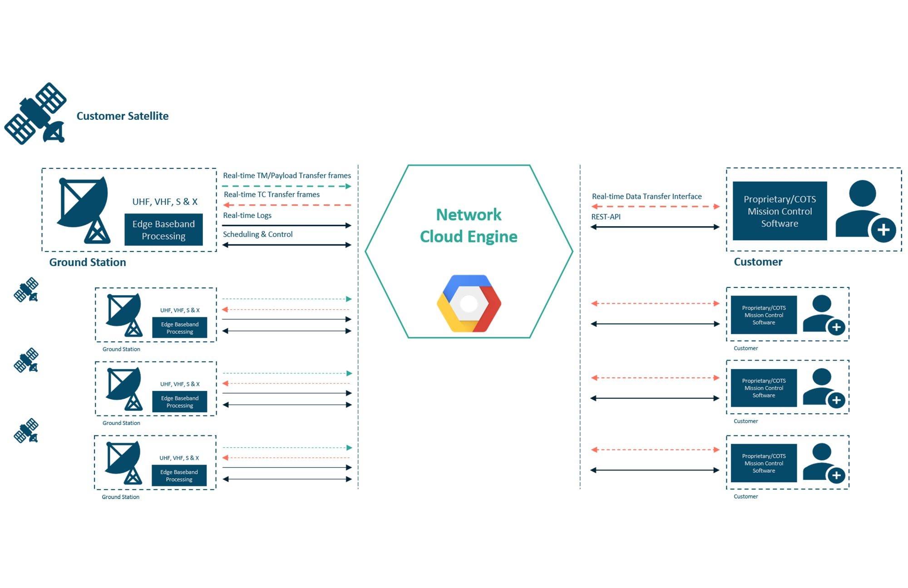Click the large Customer Satellite icon
The width and height of the screenshot is (908, 588).
35,114
